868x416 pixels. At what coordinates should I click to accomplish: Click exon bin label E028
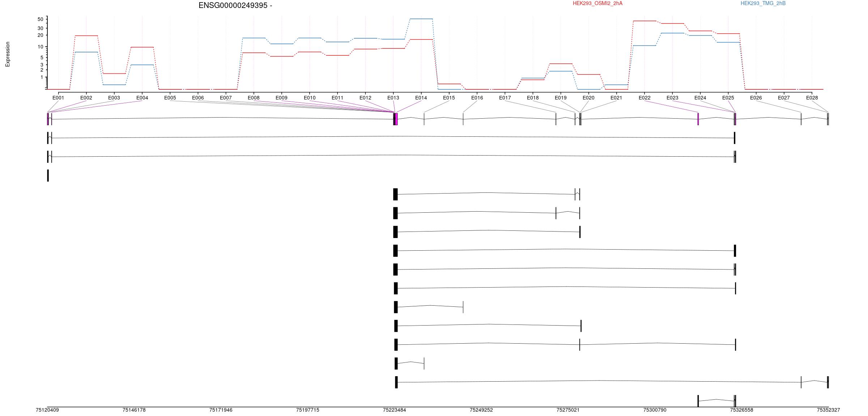(x=812, y=98)
